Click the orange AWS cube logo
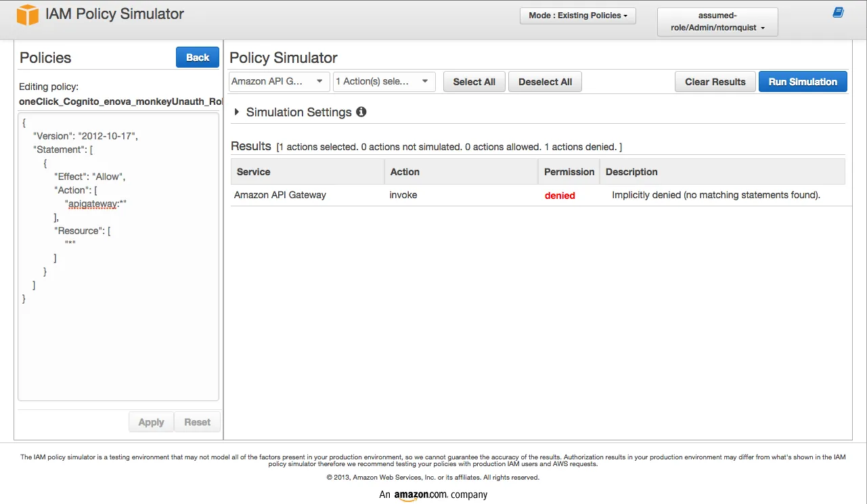The image size is (867, 504). click(x=28, y=15)
